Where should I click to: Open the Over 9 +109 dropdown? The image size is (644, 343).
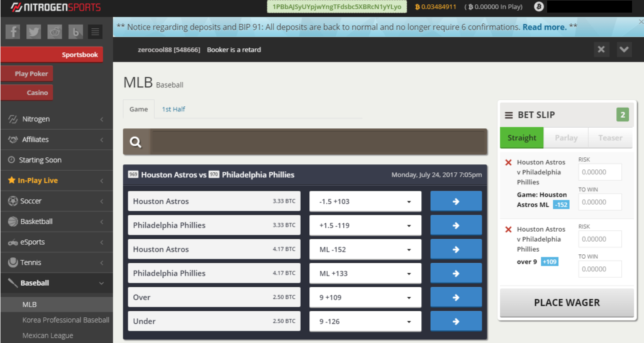(365, 297)
